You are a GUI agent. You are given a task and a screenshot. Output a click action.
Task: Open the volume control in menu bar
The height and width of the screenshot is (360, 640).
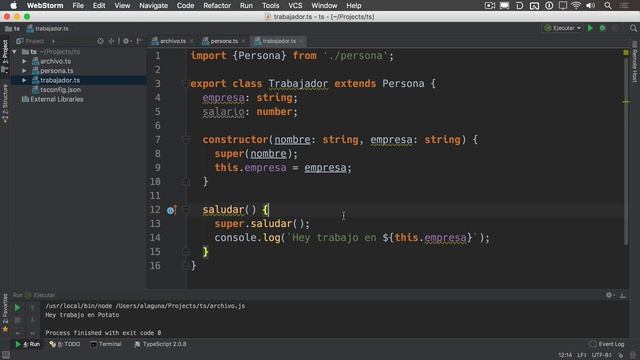(x=591, y=6)
